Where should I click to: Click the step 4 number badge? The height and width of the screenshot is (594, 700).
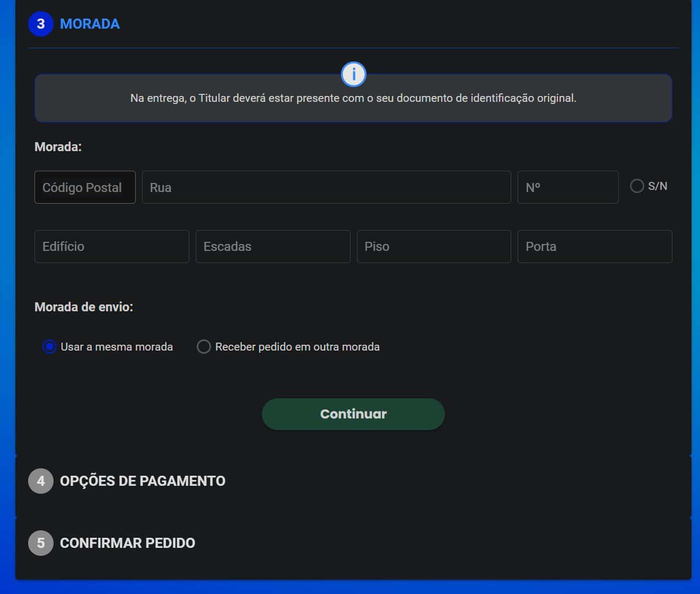41,481
